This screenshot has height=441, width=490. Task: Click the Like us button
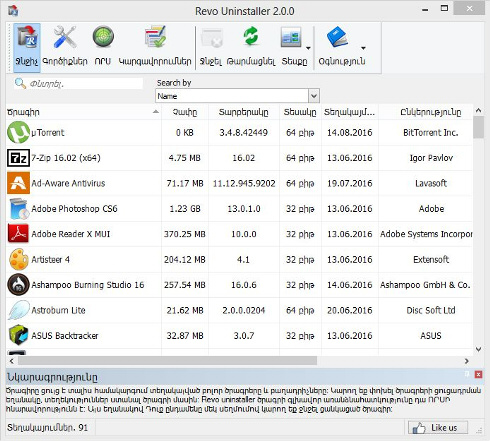tap(438, 428)
